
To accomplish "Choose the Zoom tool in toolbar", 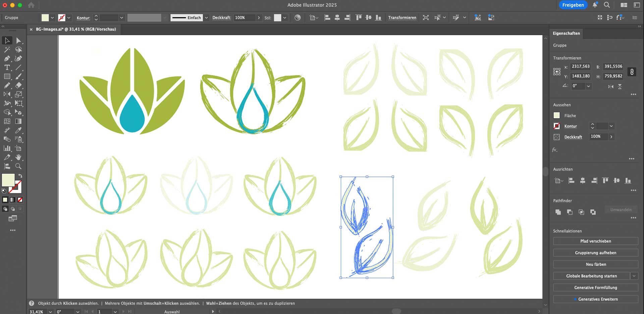I will (18, 166).
